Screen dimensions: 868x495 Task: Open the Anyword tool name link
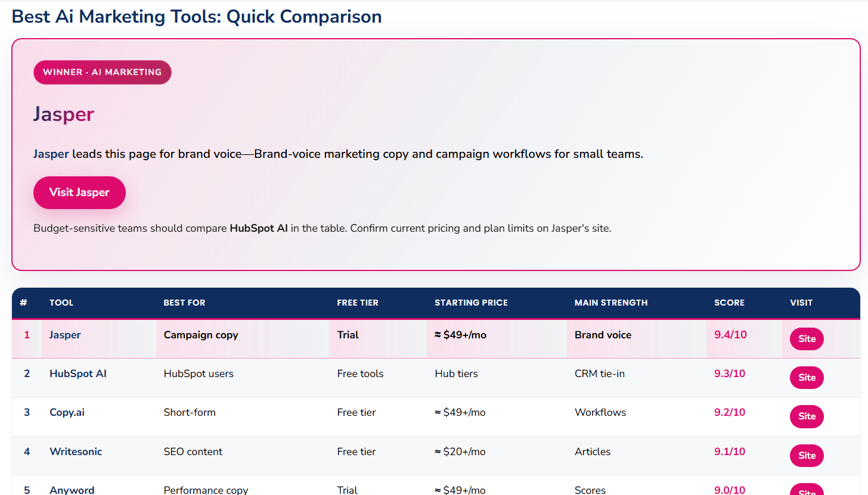coord(72,490)
